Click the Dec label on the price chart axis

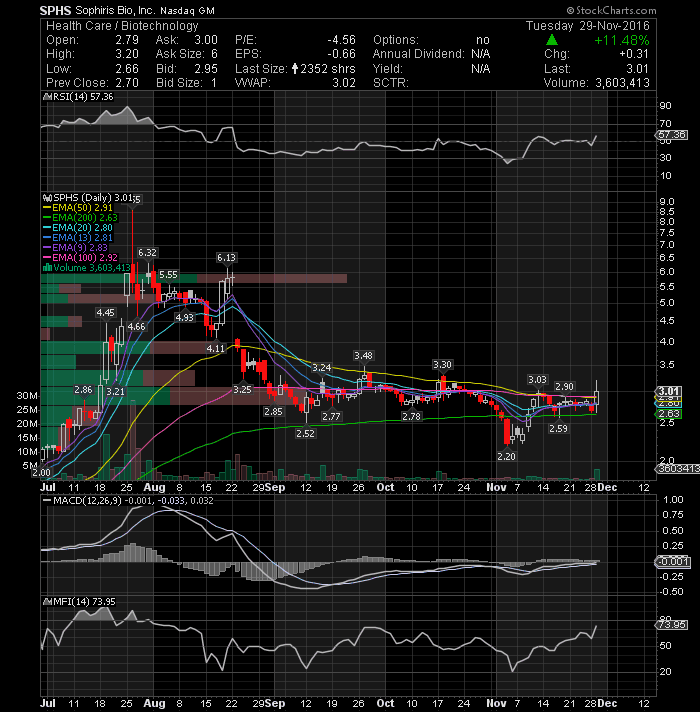pos(607,487)
